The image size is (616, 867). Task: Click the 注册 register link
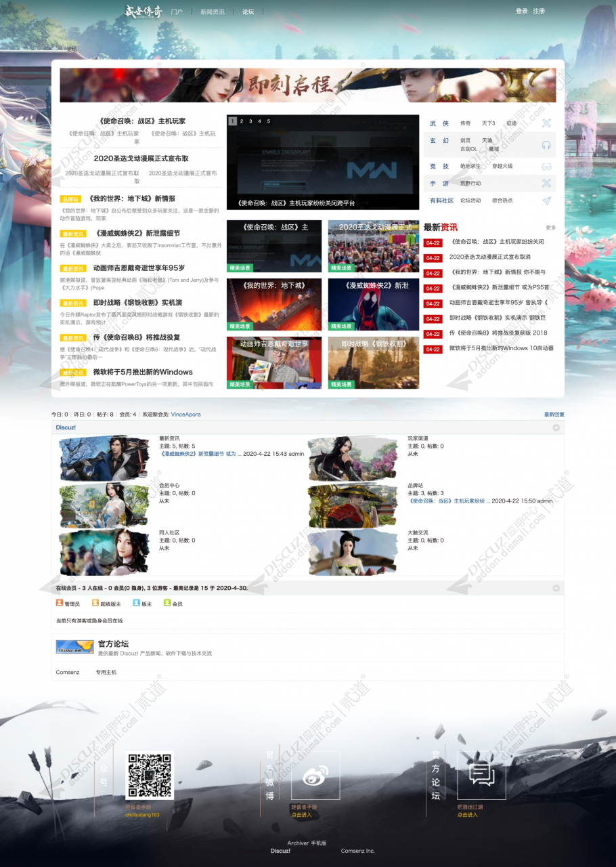539,11
